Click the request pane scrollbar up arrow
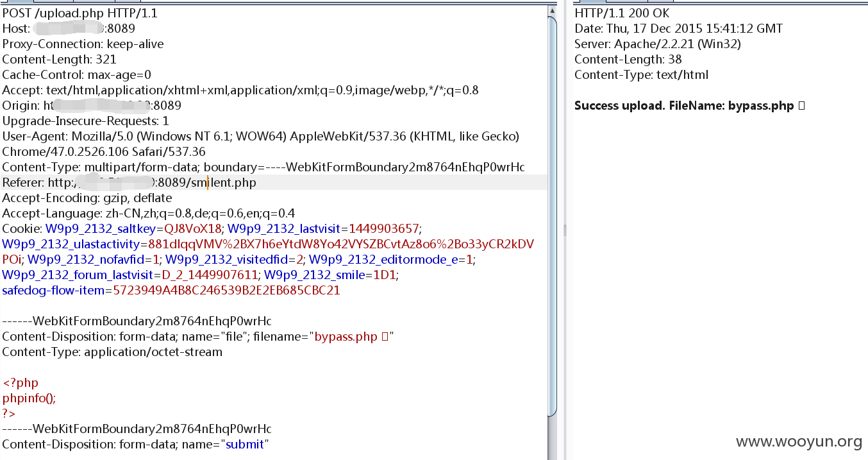This screenshot has height=460, width=868. point(553,11)
